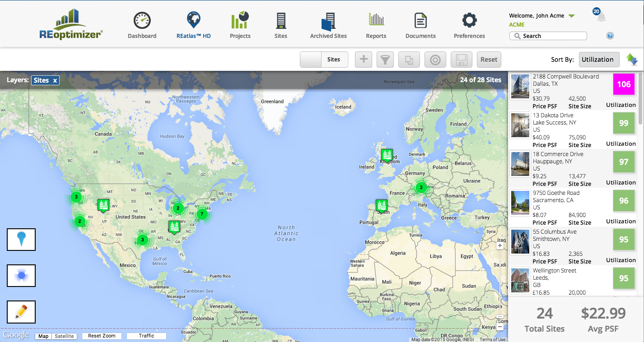Open REatlas HD map view

coord(194,25)
